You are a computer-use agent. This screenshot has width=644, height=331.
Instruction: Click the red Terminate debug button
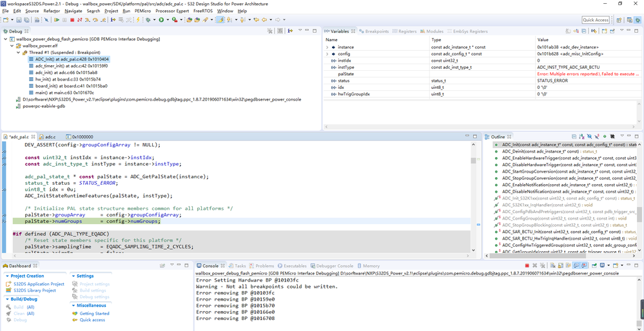coord(72,20)
